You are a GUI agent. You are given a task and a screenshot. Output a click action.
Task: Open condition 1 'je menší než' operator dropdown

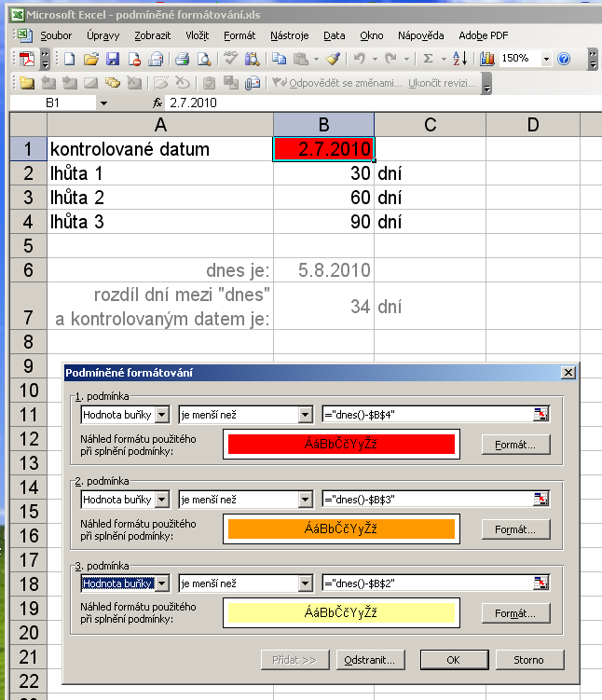305,415
